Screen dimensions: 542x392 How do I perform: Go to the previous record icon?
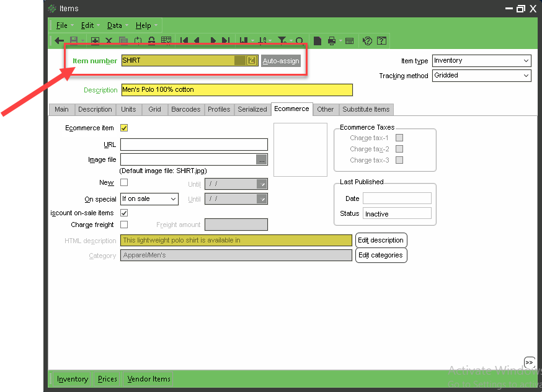197,41
